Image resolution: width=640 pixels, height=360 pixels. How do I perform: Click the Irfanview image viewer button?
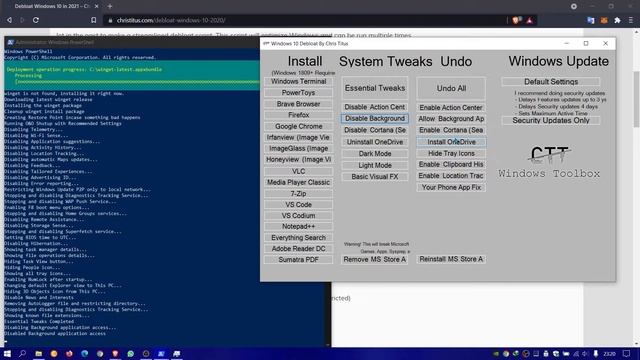tap(298, 138)
